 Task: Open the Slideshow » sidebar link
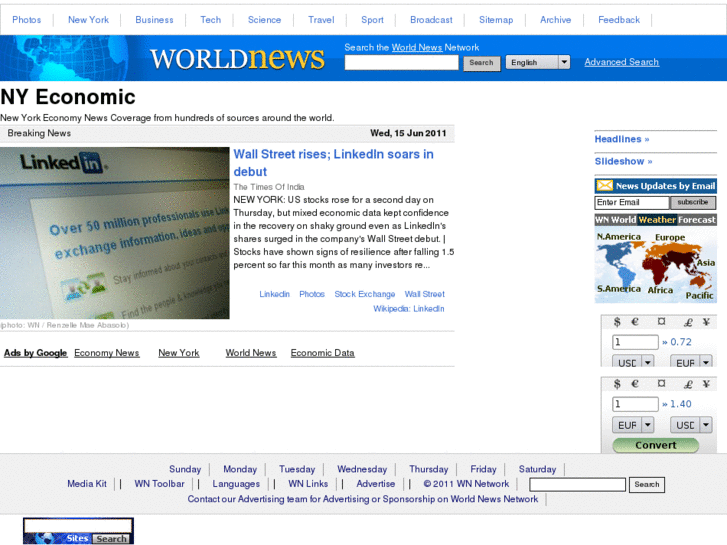pos(624,161)
